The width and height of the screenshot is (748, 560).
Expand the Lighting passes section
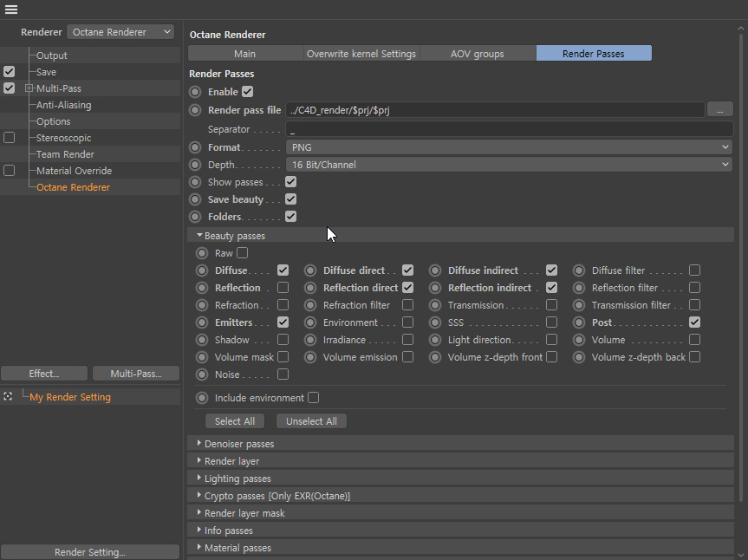(199, 479)
